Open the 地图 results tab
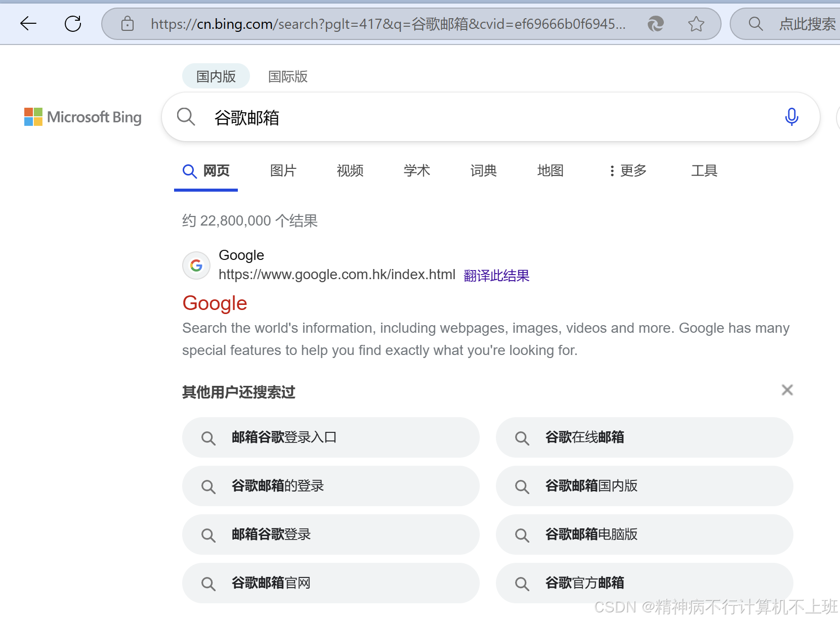840x622 pixels. pos(551,171)
